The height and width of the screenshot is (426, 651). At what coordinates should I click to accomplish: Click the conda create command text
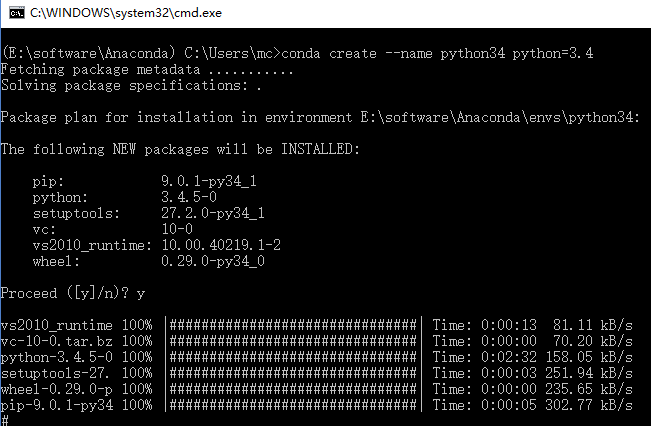(x=437, y=54)
